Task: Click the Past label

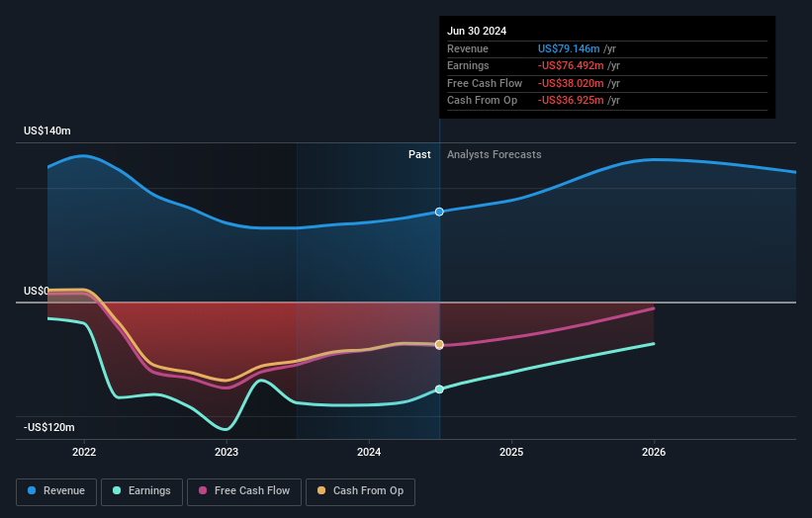Action: pyautogui.click(x=419, y=155)
